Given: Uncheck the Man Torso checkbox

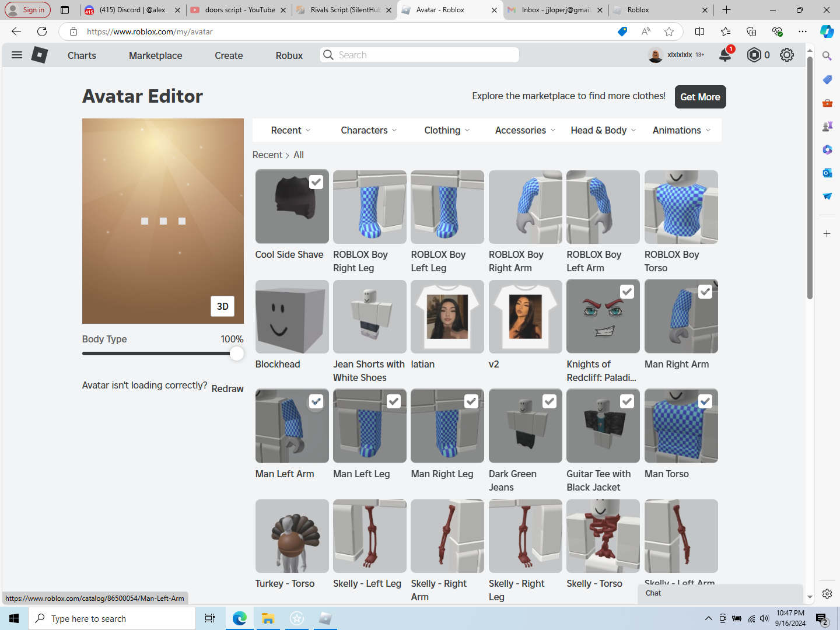Looking at the screenshot, I should (705, 401).
